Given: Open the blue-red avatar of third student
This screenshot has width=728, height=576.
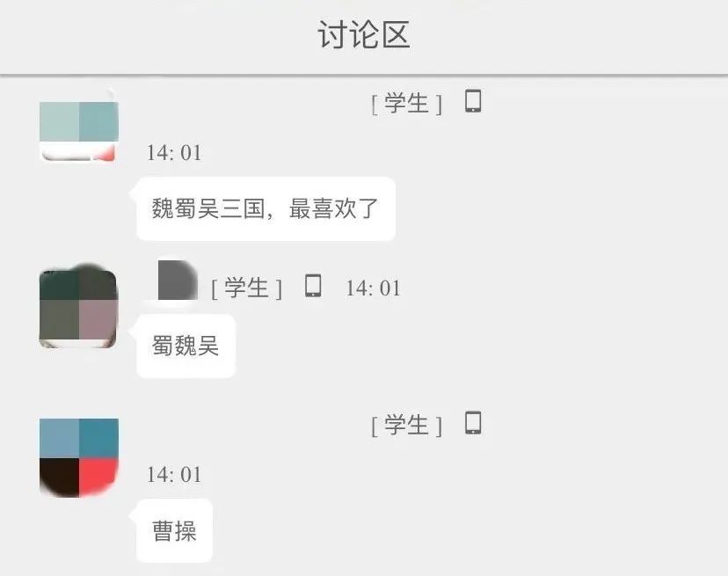Looking at the screenshot, I should [79, 457].
